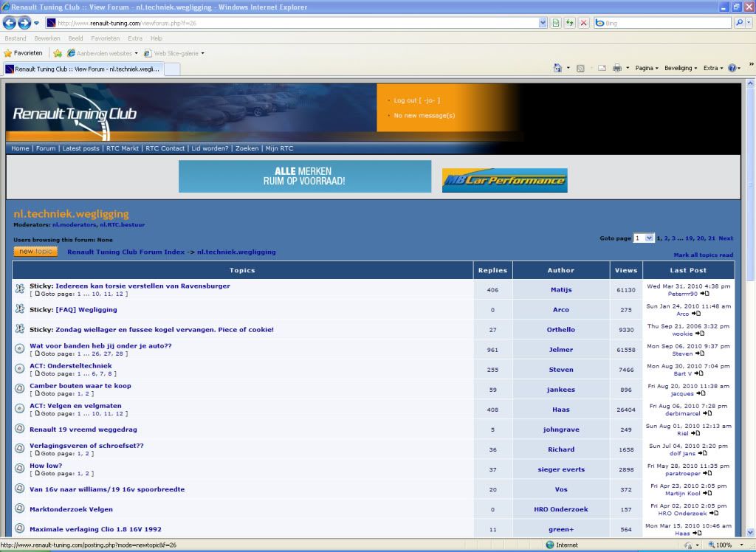
Task: Click the search magnifier button beside Bing box
Action: 739,23
